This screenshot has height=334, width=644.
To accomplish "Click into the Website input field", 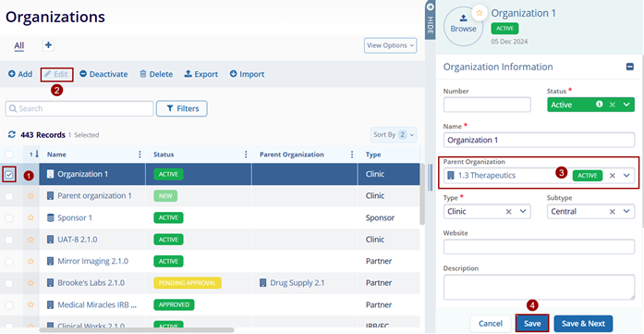I will 539,247.
